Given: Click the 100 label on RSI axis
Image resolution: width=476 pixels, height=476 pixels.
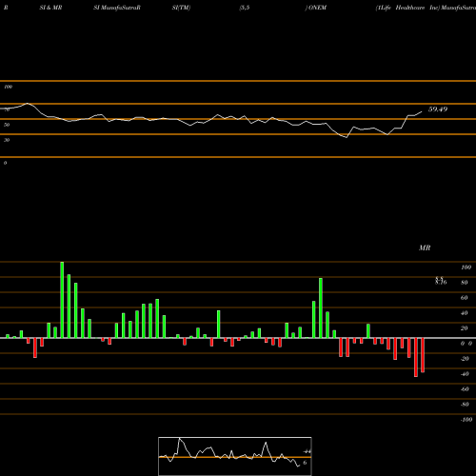Looking at the screenshot, I should (8, 87).
